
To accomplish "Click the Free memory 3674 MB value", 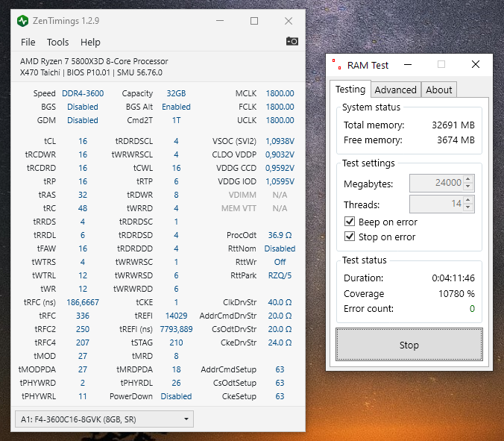I will click(456, 140).
